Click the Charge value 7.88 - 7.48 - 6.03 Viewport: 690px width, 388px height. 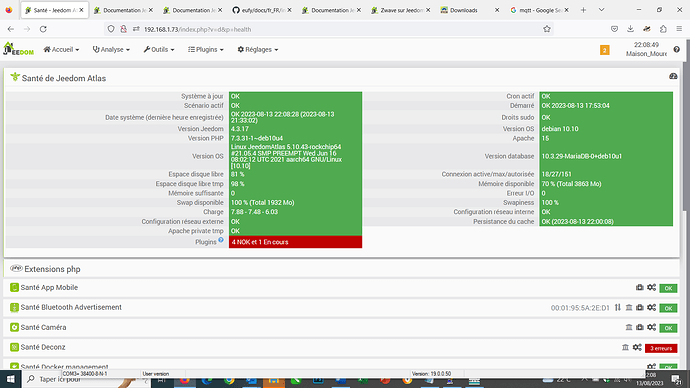click(254, 212)
